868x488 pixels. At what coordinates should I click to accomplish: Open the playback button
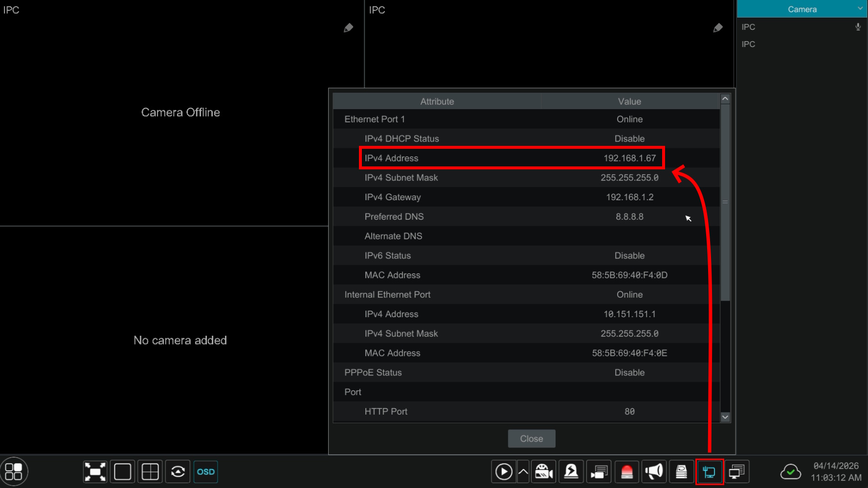503,472
